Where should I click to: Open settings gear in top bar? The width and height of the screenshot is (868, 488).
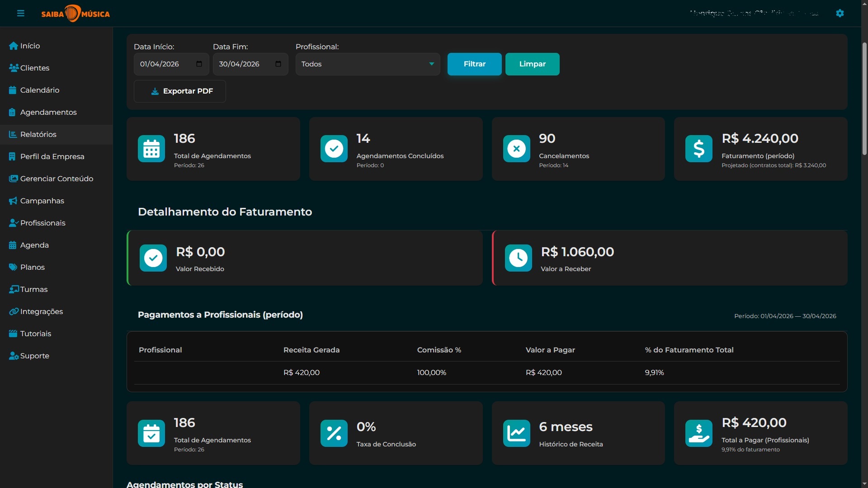tap(840, 13)
